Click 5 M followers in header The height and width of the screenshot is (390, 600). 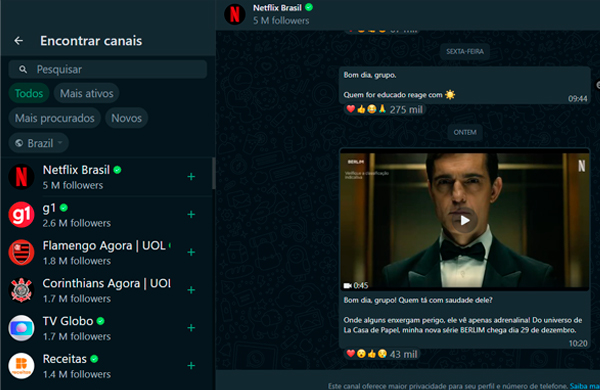281,21
